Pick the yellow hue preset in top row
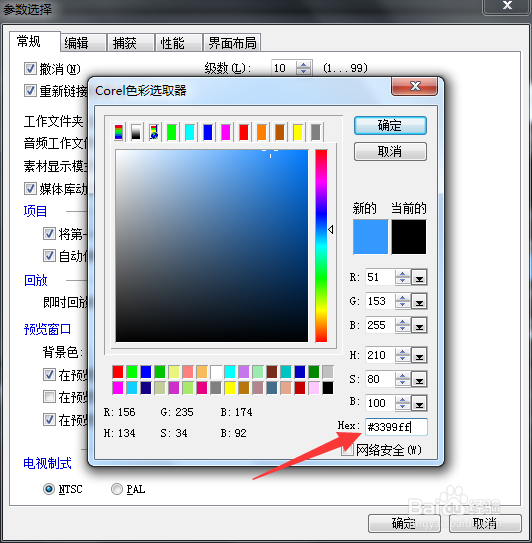The image size is (532, 543). coord(298,132)
